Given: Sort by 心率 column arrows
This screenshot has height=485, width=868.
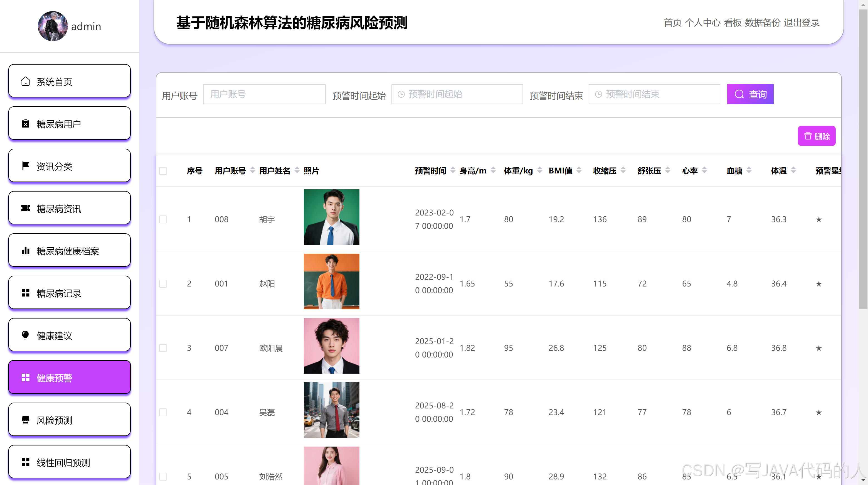Looking at the screenshot, I should tap(704, 170).
